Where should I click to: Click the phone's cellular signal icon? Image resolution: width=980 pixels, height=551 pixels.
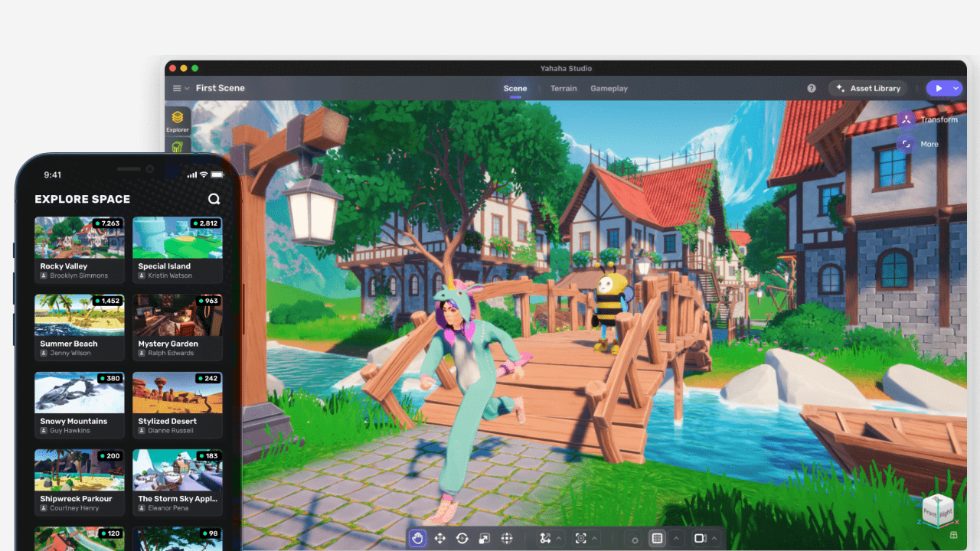191,175
